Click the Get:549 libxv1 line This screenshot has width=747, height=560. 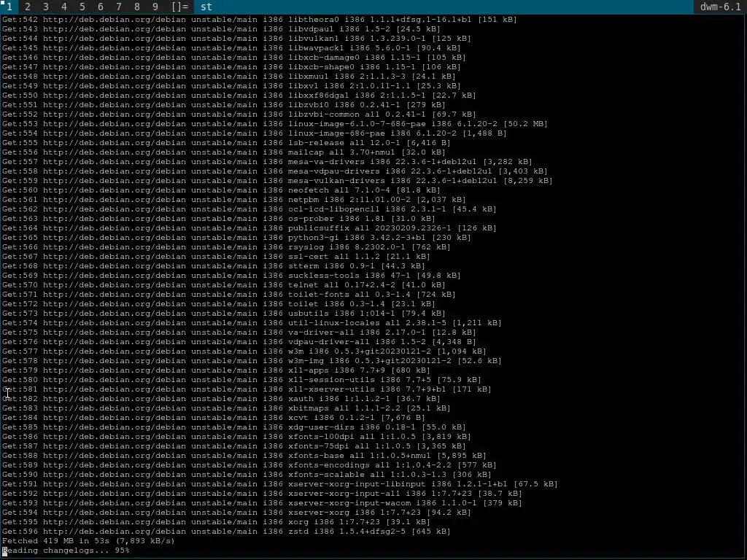coord(231,86)
